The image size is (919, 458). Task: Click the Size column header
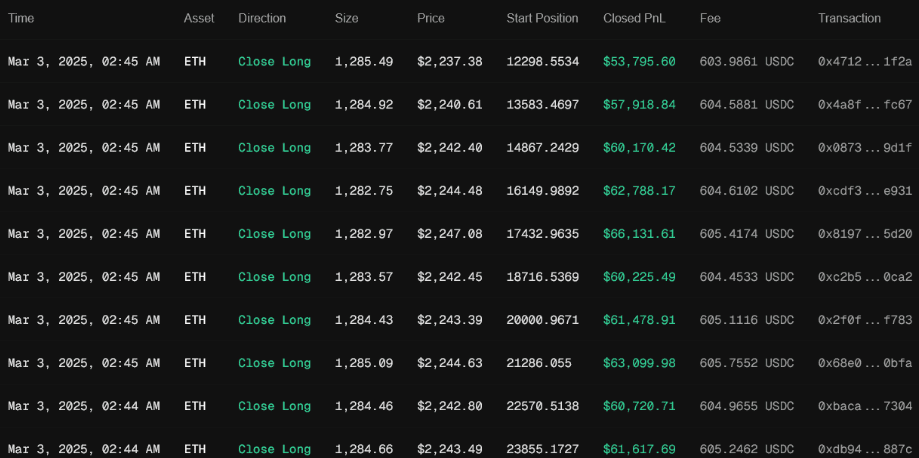pyautogui.click(x=348, y=18)
